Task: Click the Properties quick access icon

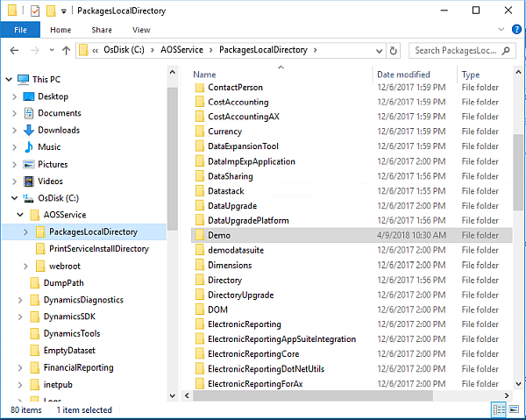Action: tap(35, 11)
